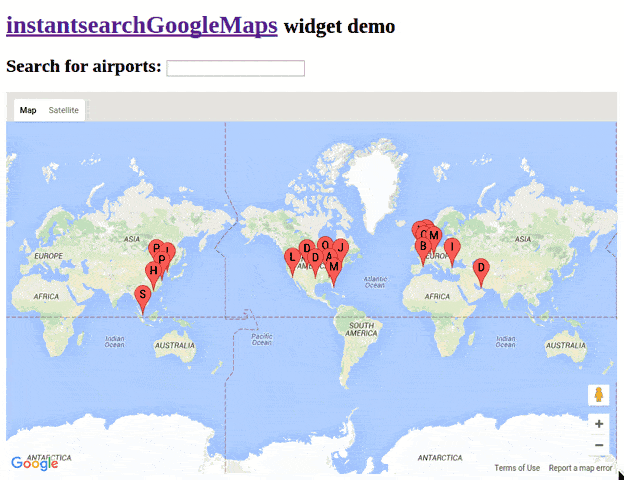This screenshot has height=480, width=624.
Task: Open Report a map error link
Action: click(580, 468)
